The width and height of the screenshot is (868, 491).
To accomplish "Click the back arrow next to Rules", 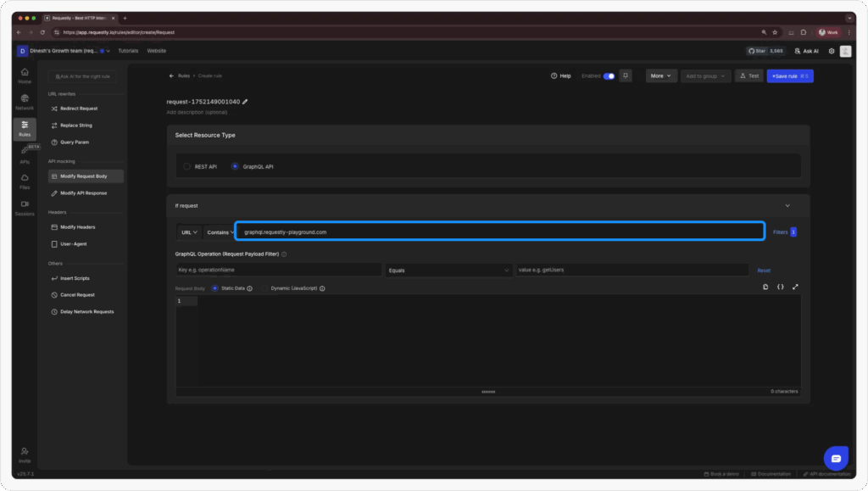I will pyautogui.click(x=171, y=75).
